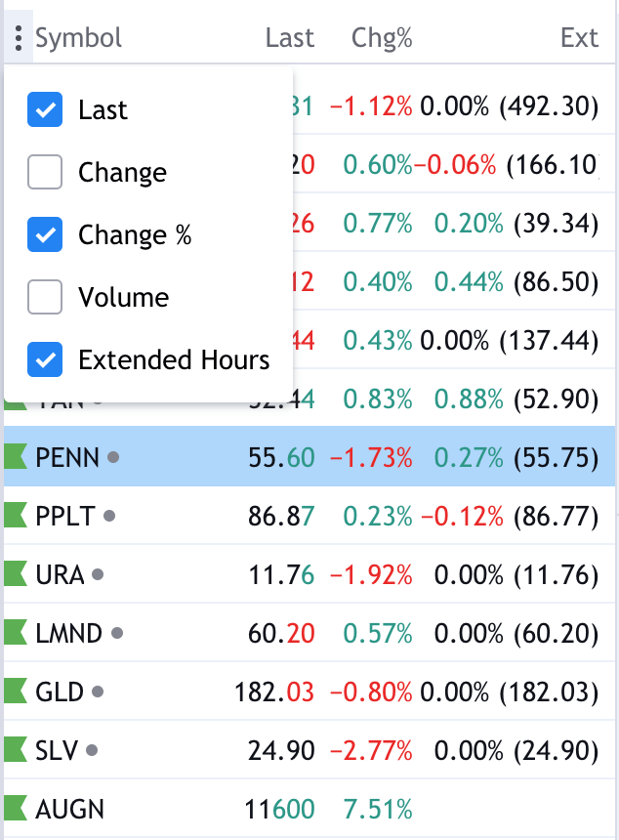Uncheck the Last column checkbox
619x840 pixels.
coord(45,109)
